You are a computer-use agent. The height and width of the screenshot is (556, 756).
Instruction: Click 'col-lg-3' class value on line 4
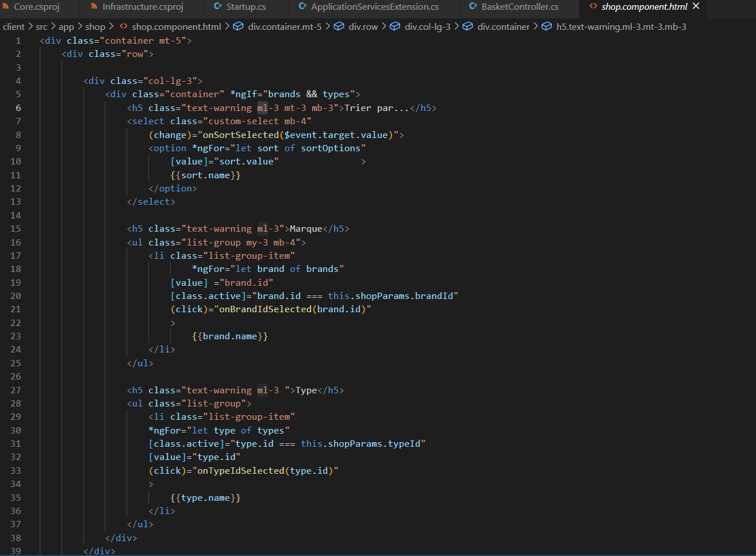(170, 81)
